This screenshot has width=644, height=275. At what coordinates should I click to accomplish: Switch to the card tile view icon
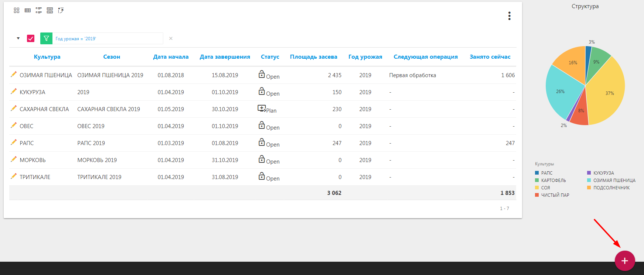click(17, 10)
